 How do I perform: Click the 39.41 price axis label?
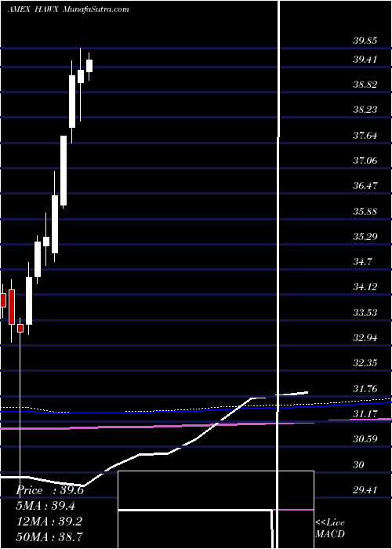coord(365,59)
